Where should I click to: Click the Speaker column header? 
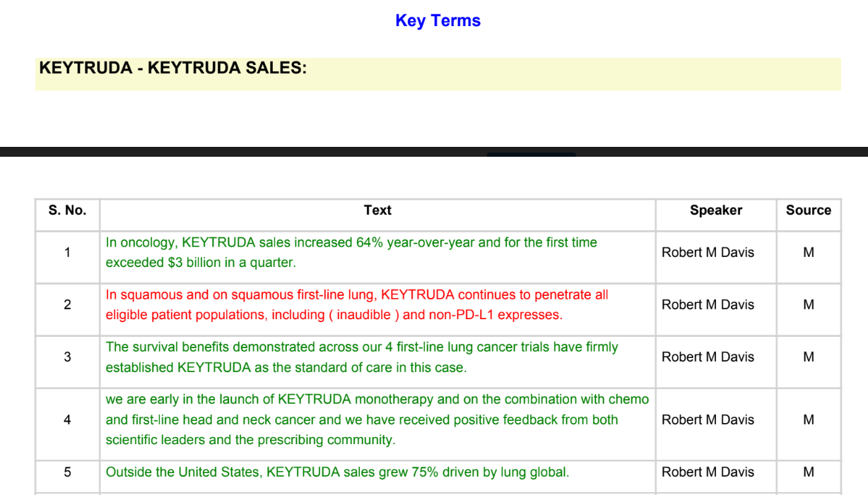(716, 210)
